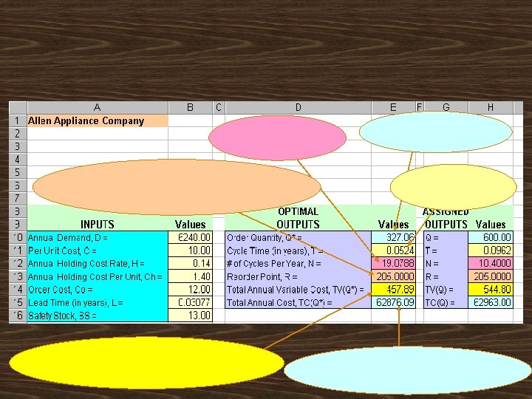Select column D header
This screenshot has height=399, width=532.
pyautogui.click(x=298, y=108)
